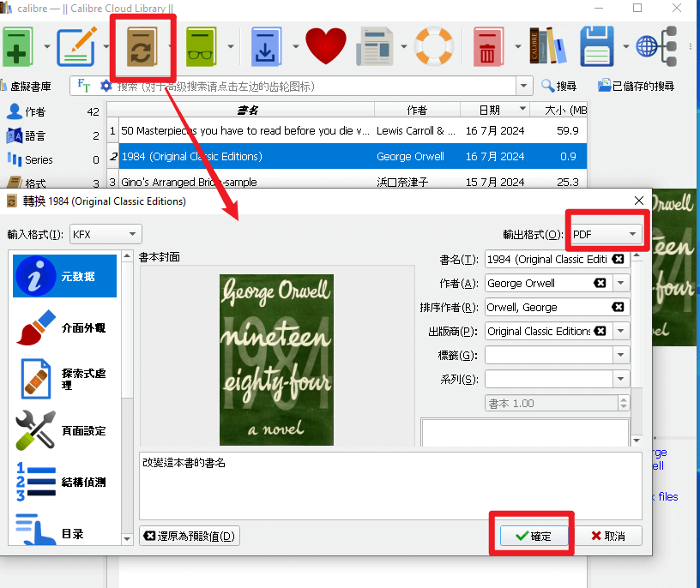This screenshot has height=588, width=700.
Task: Click the section list scrollbar down arrow
Action: 127,539
